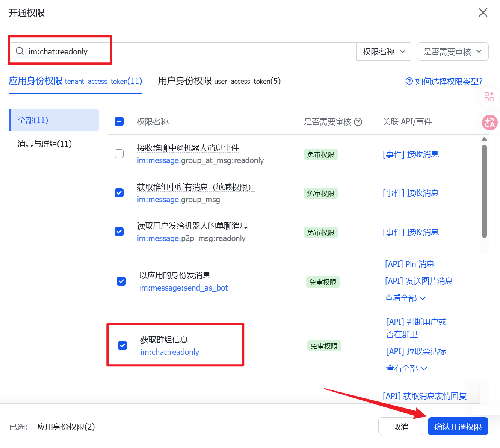Click the scrollbar up arrow
The height and width of the screenshot is (448, 500).
[x=485, y=139]
